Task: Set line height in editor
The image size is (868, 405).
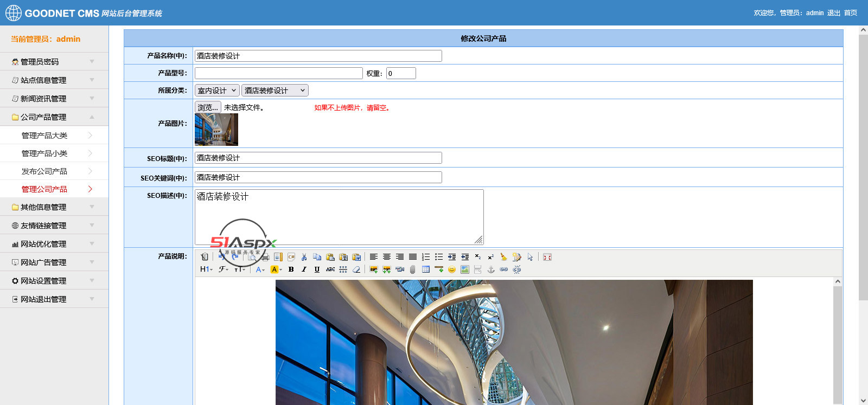Action: coord(343,269)
